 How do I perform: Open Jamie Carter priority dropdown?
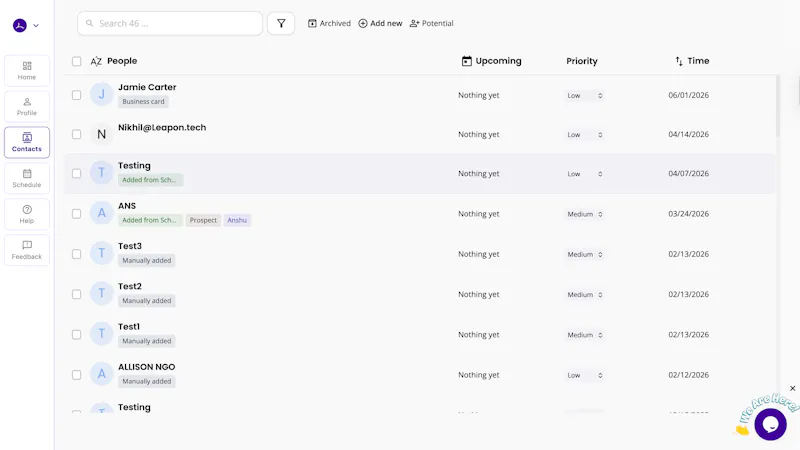tap(585, 95)
